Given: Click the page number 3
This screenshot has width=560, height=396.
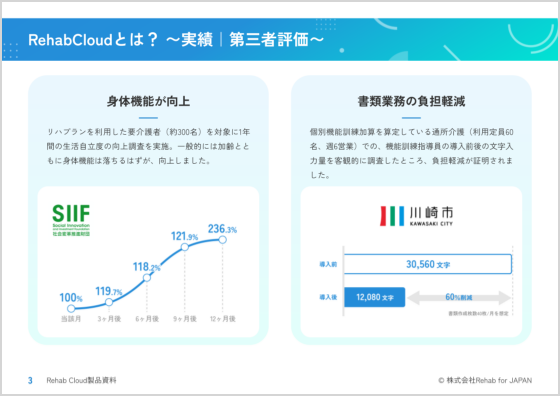Looking at the screenshot, I should point(30,381).
